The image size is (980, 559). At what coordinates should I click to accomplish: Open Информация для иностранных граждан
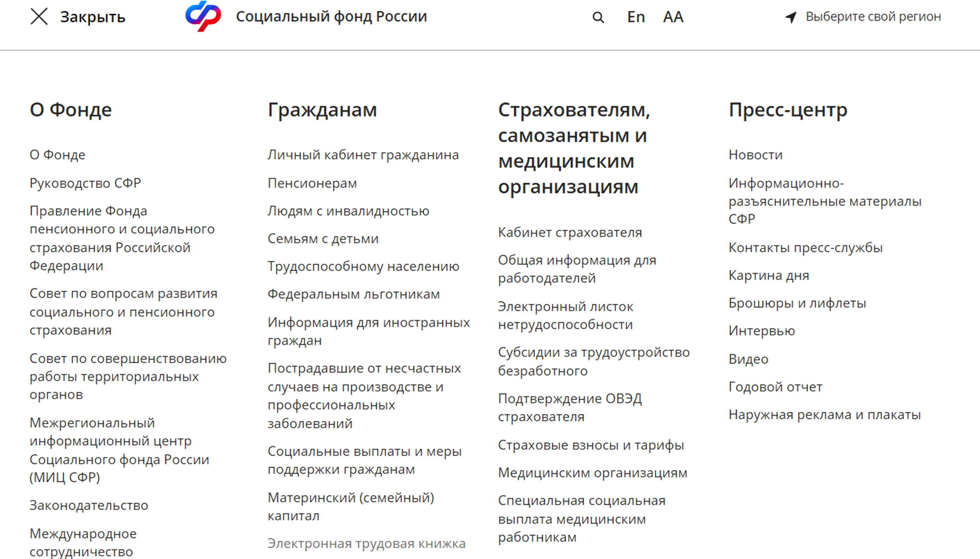coord(369,331)
